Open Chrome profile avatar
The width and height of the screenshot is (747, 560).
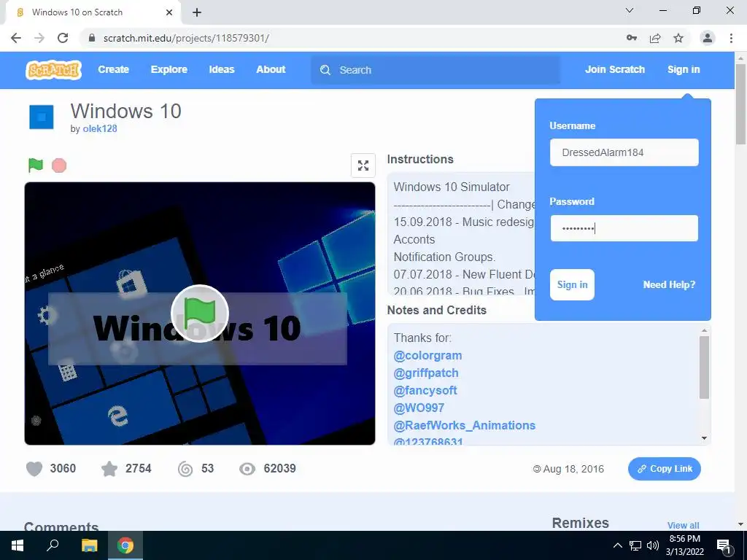[x=708, y=38]
